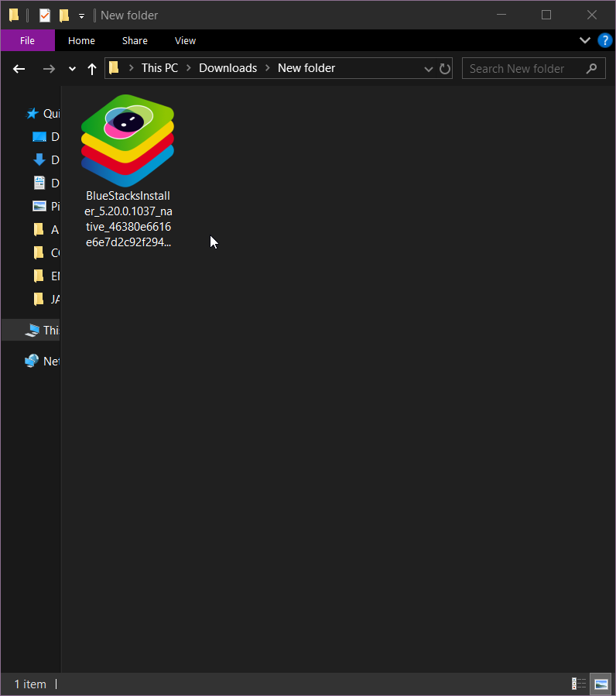This screenshot has height=696, width=616.
Task: Click folder icon in title bar
Action: point(14,15)
